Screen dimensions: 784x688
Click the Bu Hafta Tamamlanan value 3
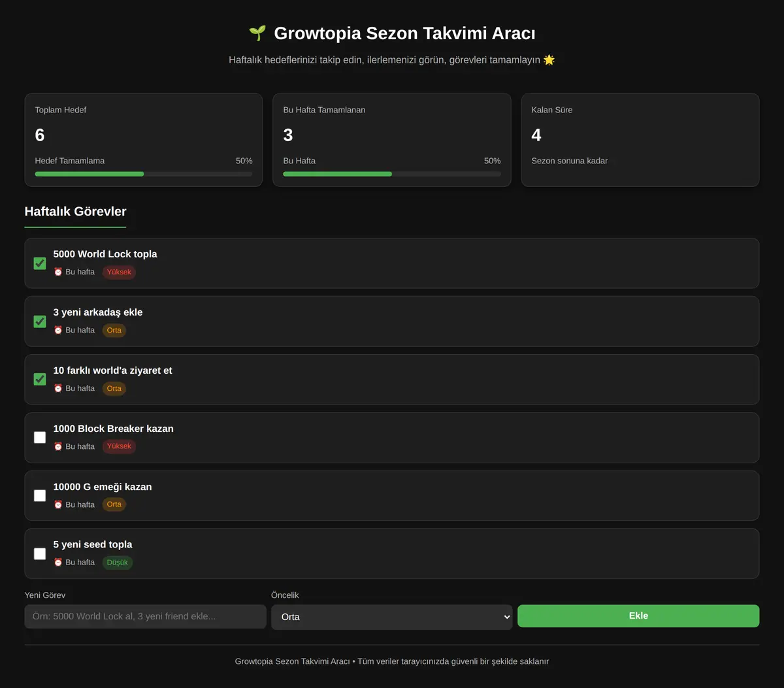point(288,135)
